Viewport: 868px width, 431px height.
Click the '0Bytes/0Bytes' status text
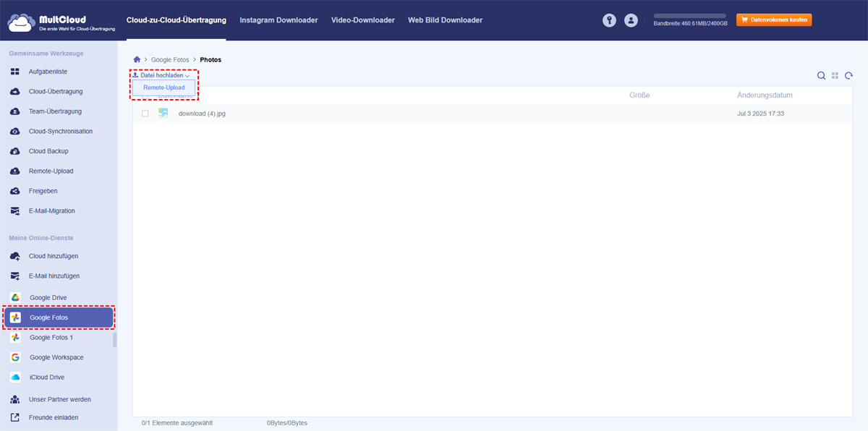(287, 423)
